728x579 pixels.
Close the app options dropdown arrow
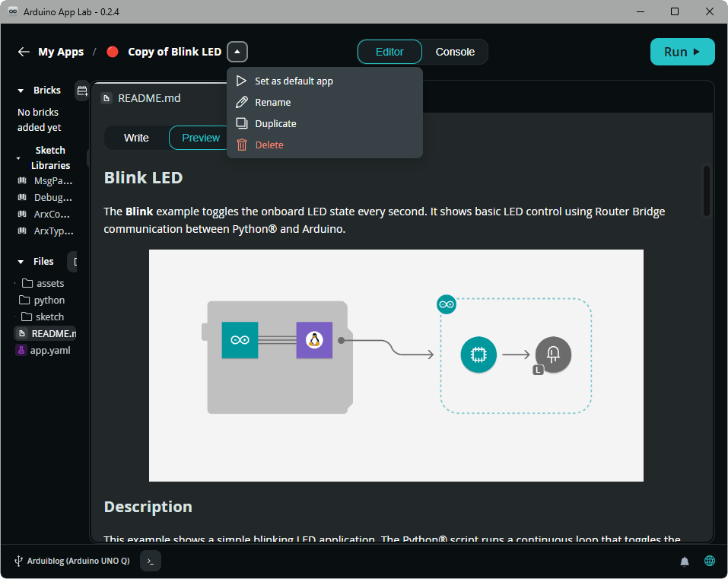point(237,52)
